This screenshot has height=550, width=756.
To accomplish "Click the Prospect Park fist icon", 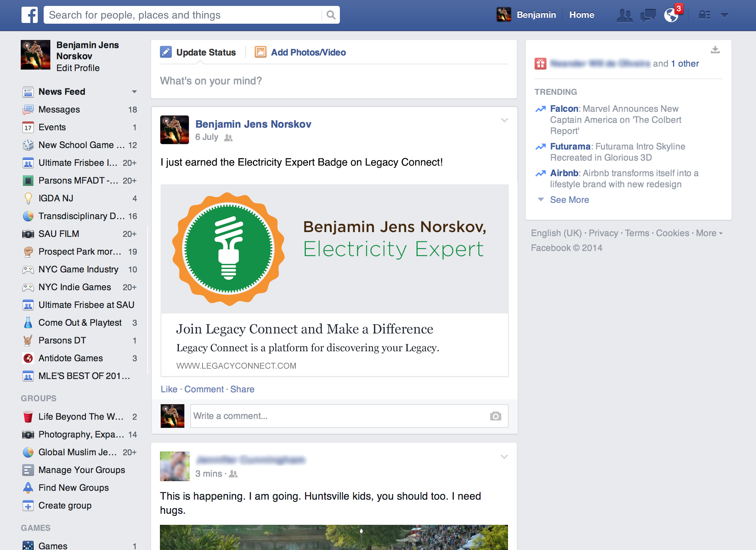I will (x=28, y=252).
